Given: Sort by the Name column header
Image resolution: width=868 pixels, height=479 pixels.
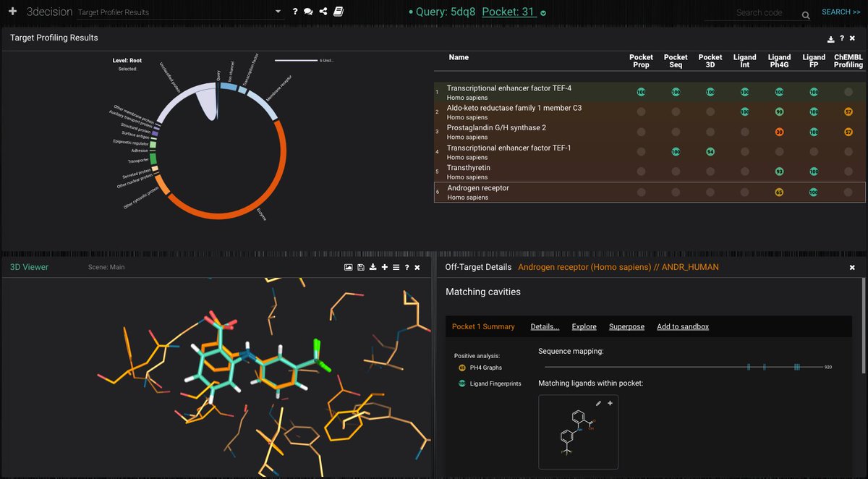Looking at the screenshot, I should coord(459,57).
